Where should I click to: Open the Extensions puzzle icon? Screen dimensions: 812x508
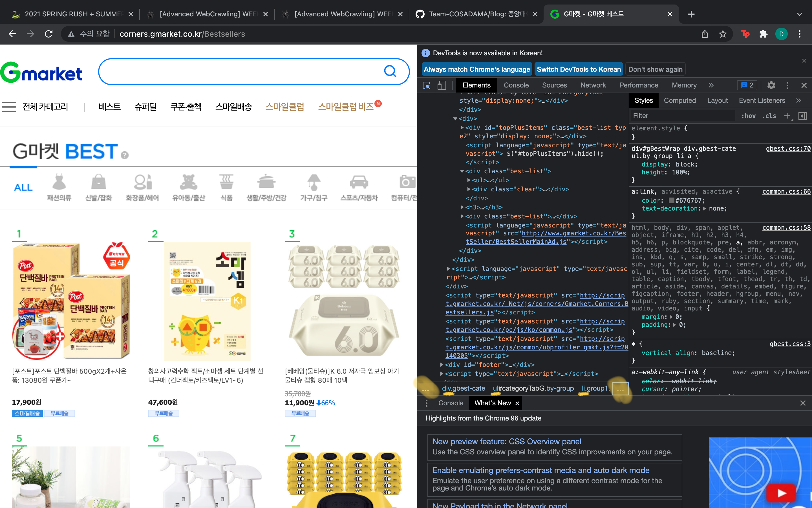point(763,34)
